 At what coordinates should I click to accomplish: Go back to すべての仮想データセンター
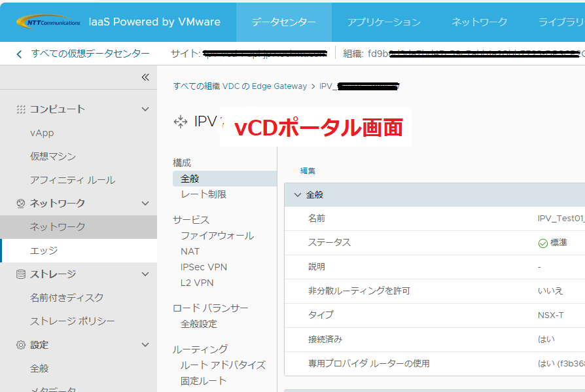tap(90, 54)
